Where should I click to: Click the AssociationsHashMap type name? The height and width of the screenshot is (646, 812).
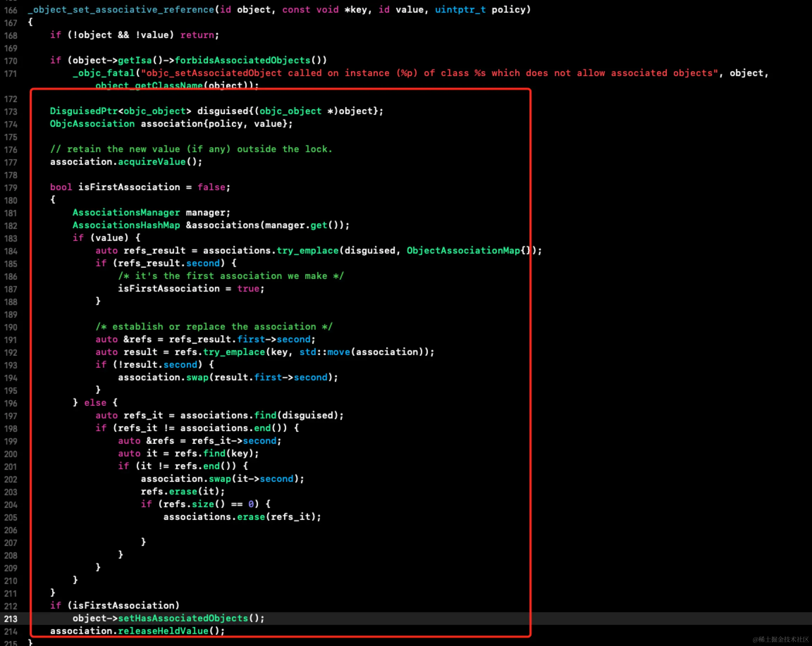(x=126, y=225)
